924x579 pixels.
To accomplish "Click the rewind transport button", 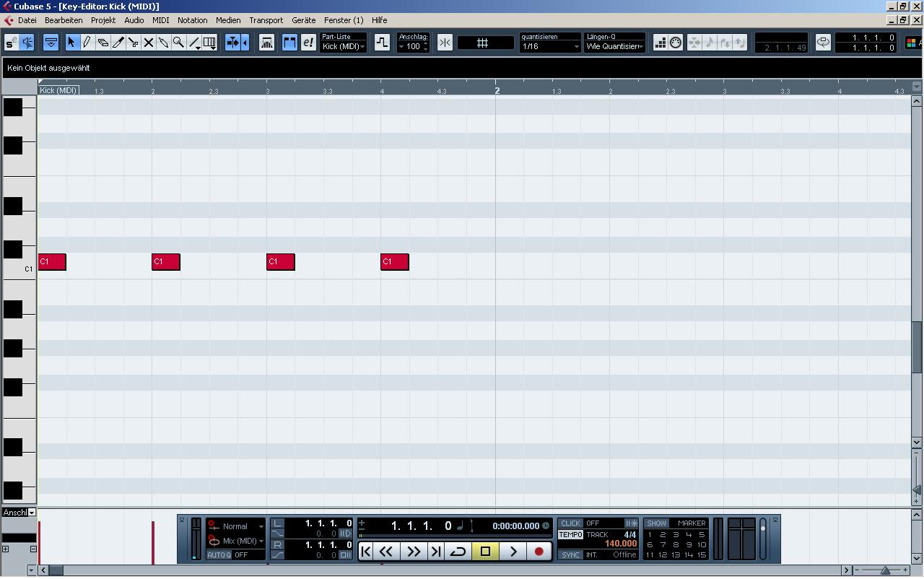I will 386,552.
